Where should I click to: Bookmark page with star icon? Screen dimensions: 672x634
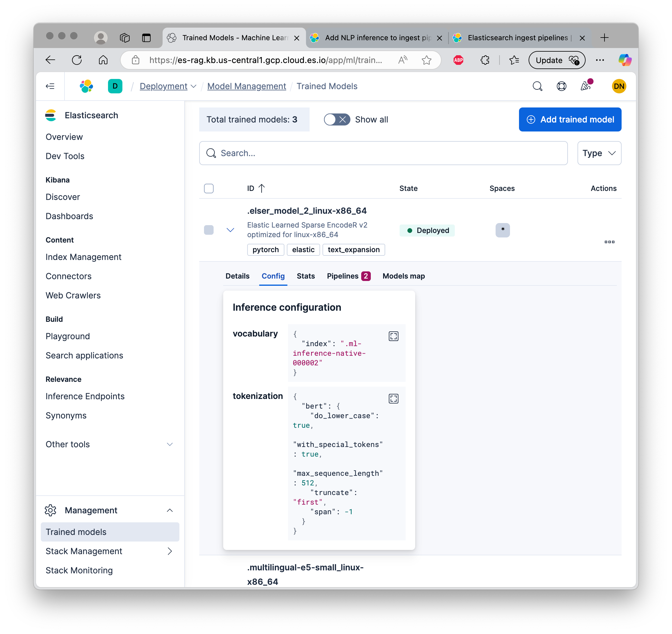click(427, 60)
